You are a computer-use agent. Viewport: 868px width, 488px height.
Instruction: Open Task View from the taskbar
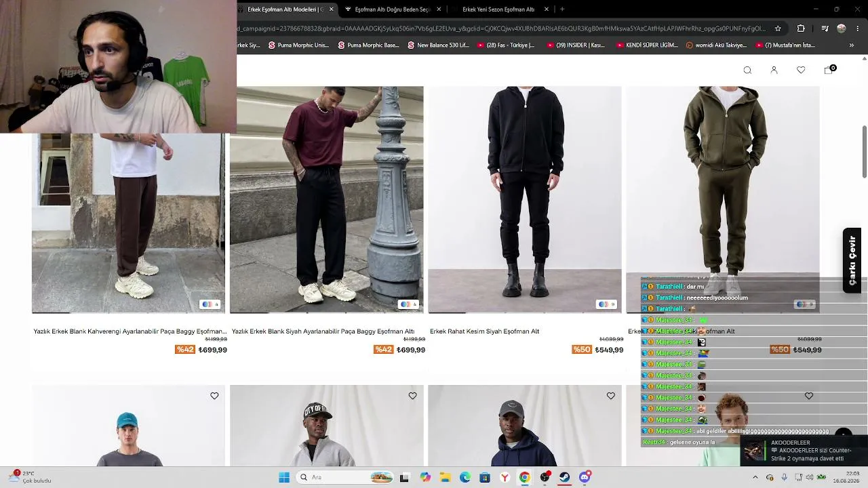[404, 477]
